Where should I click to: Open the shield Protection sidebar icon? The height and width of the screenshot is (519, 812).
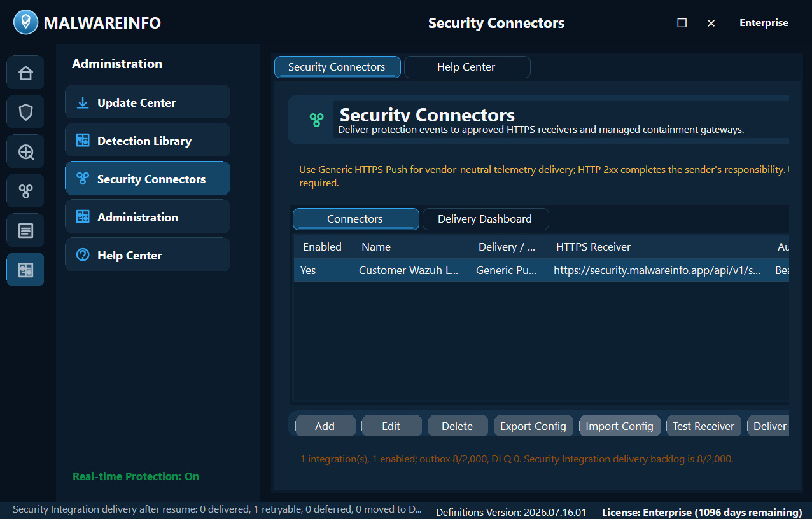click(x=25, y=113)
